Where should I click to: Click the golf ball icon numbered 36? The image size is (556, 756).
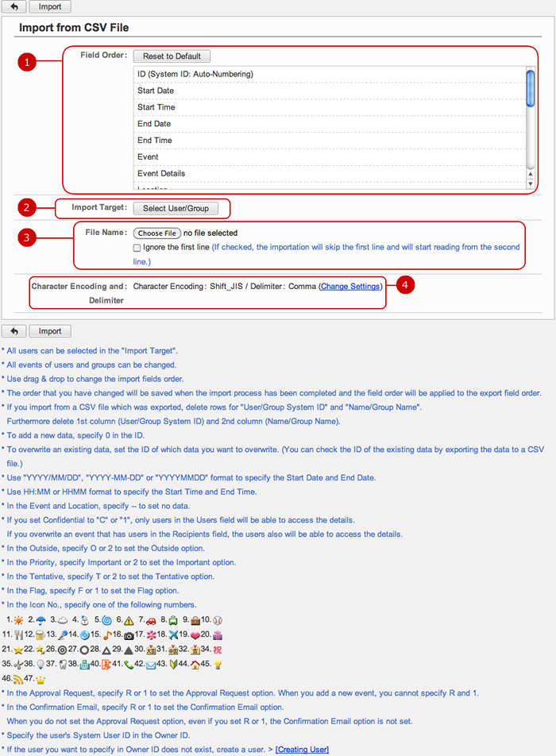(x=41, y=665)
